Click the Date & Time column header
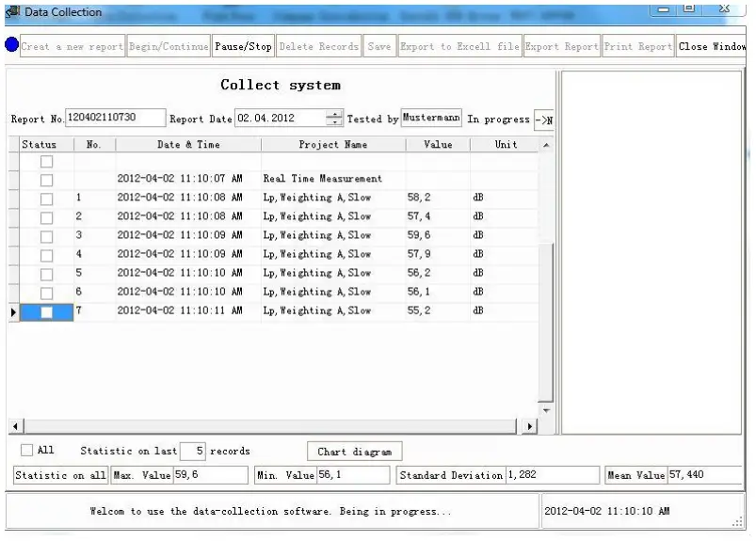 pyautogui.click(x=188, y=145)
